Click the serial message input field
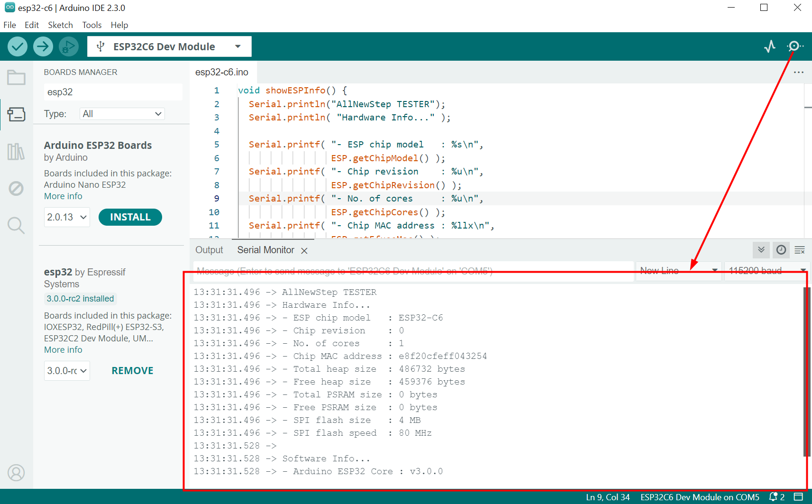This screenshot has height=504, width=812. 413,271
